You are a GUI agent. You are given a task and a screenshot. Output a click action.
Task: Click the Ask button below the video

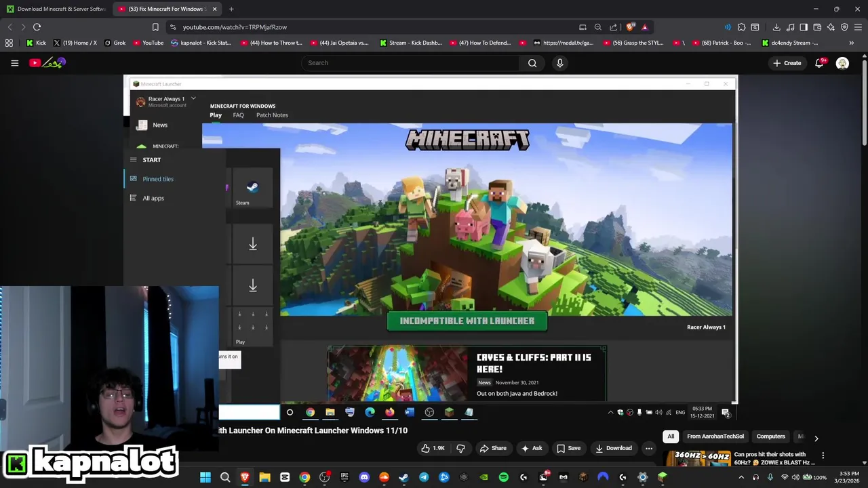(531, 448)
